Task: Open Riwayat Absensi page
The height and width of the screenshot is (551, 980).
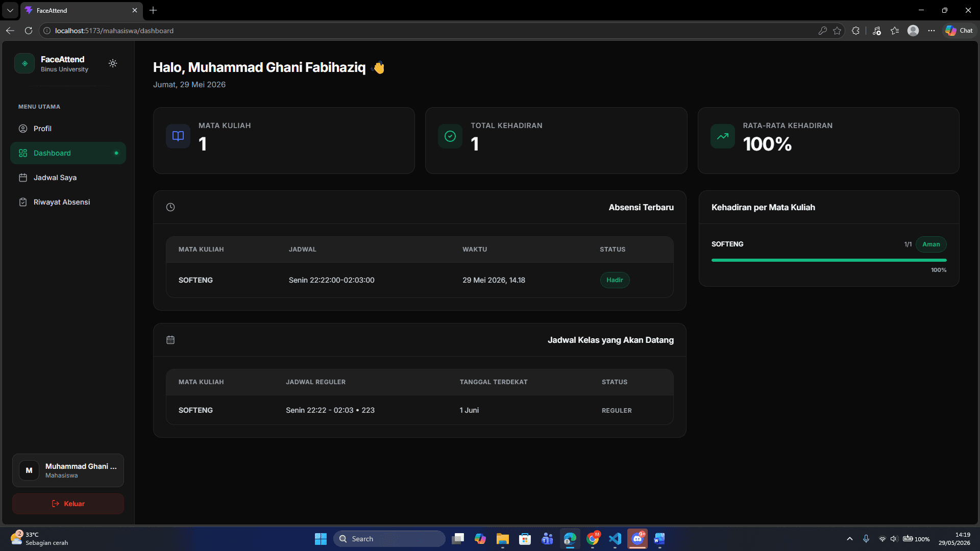Action: (x=68, y=202)
